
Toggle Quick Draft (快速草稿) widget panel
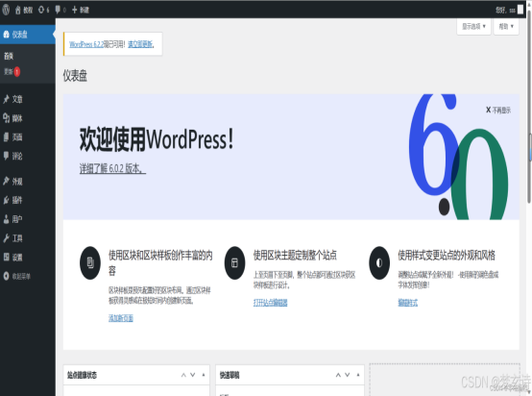coord(358,375)
